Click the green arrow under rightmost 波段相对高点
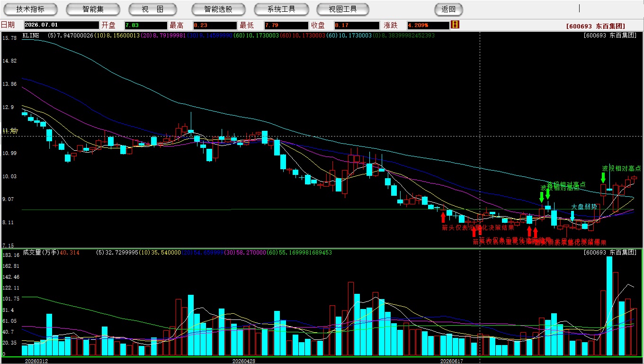This screenshot has width=644, height=364. [x=603, y=178]
